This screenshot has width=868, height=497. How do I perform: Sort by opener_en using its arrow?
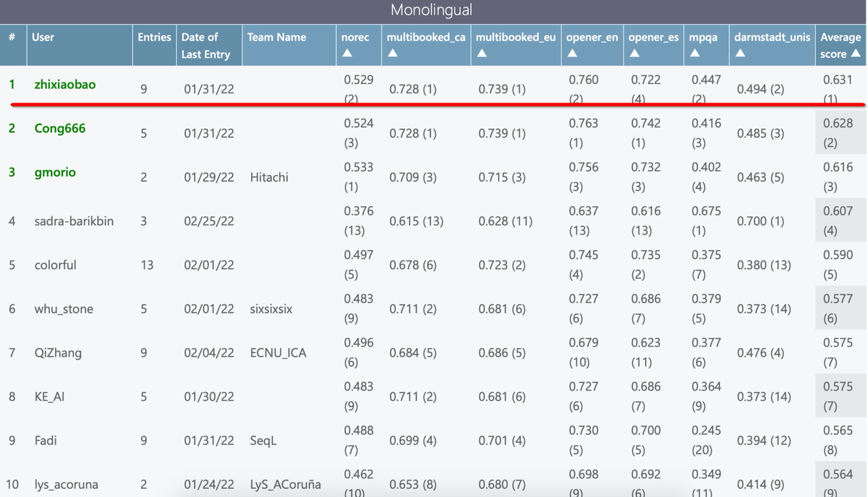click(572, 54)
